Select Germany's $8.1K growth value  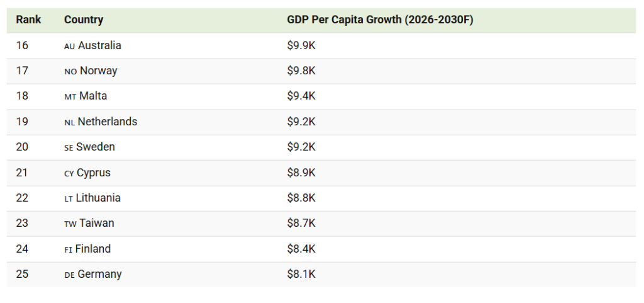(x=301, y=275)
